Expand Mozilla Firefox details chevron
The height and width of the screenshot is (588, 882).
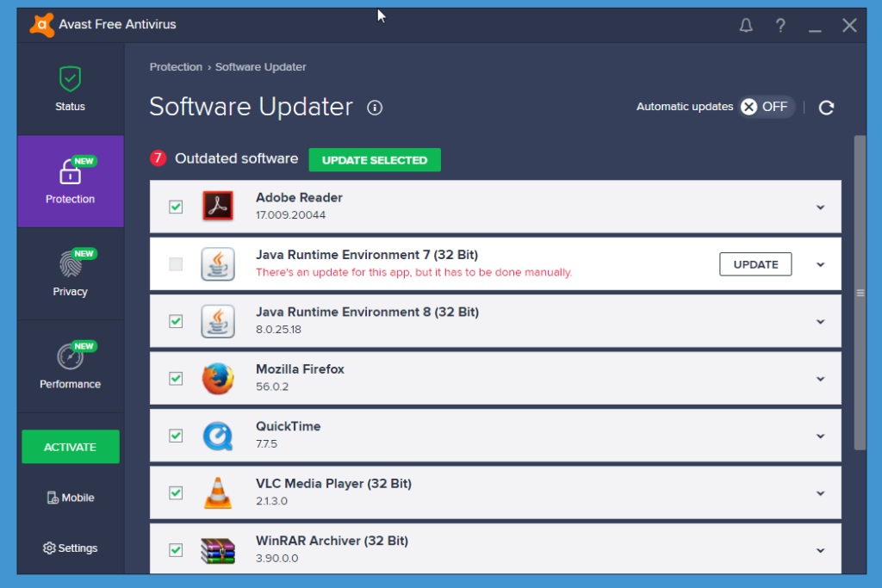coord(820,380)
